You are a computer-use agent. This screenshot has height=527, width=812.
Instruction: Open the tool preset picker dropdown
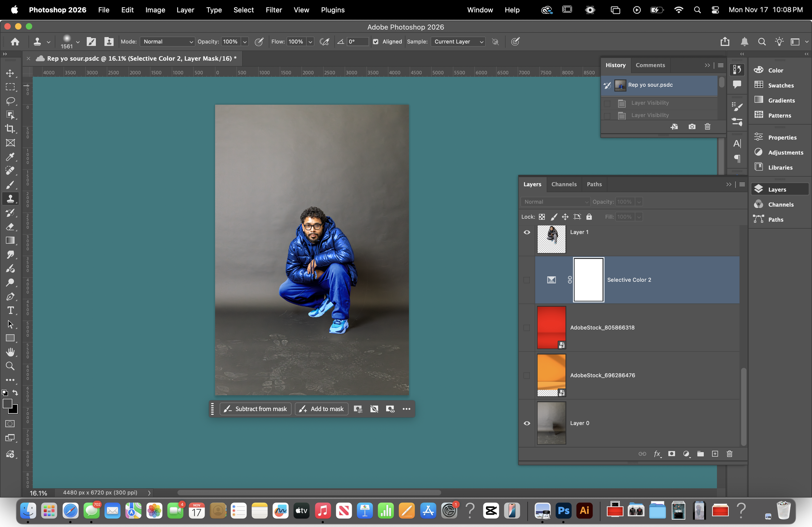tap(48, 42)
